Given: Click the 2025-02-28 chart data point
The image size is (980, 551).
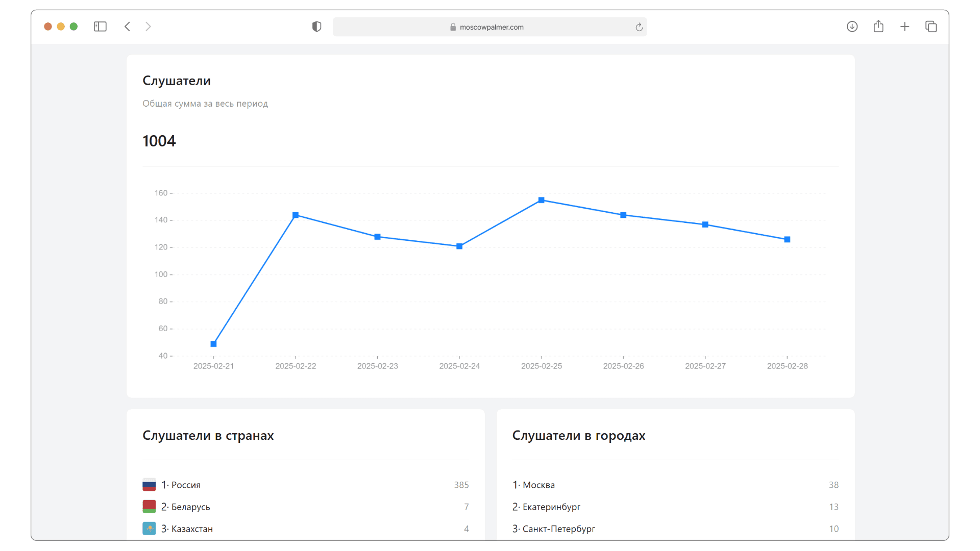Looking at the screenshot, I should click(x=787, y=239).
